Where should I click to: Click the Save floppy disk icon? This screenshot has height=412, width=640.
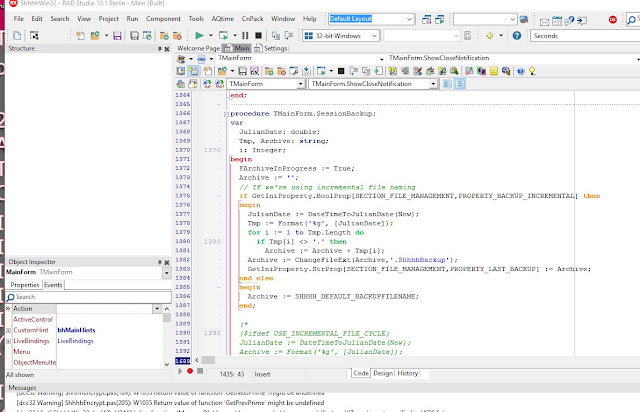coord(117,36)
